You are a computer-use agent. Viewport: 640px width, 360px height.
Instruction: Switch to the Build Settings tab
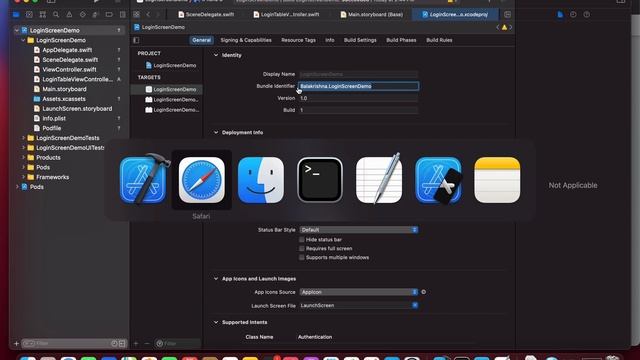(x=360, y=40)
